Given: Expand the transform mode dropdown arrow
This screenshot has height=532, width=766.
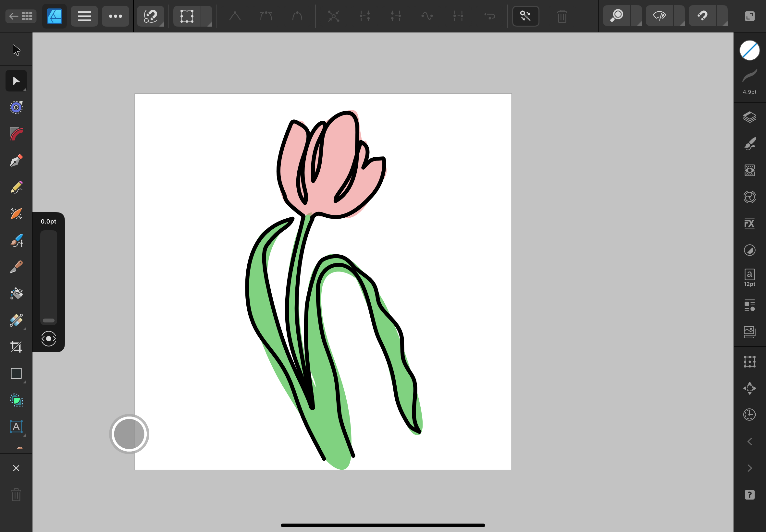Looking at the screenshot, I should (207, 16).
